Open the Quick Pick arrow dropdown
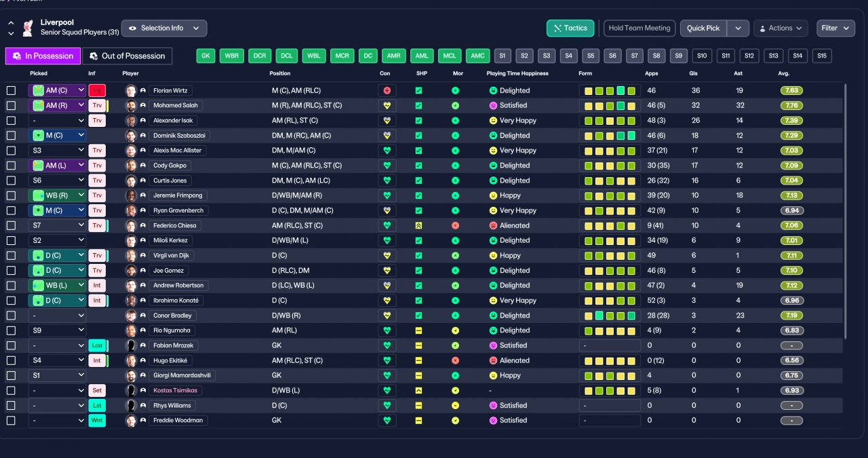 [738, 28]
